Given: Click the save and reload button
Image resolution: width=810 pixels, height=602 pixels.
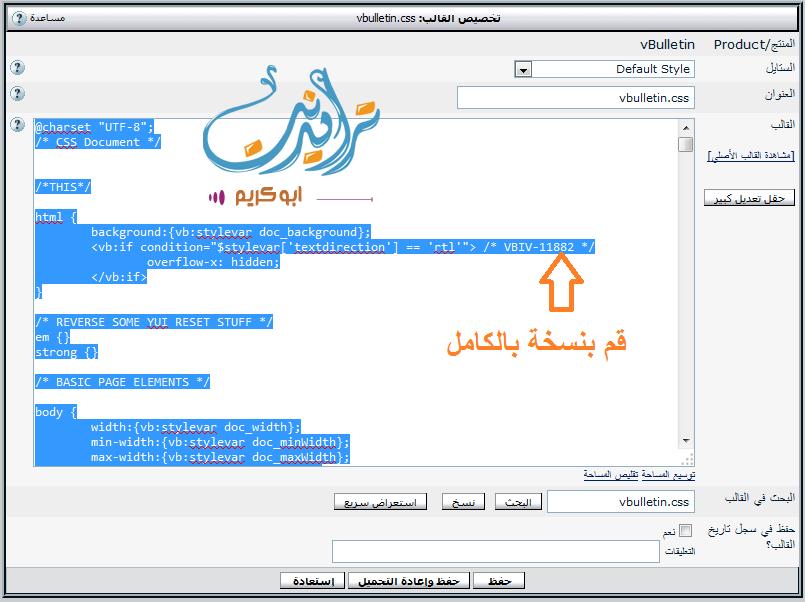Looking at the screenshot, I should (x=409, y=581).
